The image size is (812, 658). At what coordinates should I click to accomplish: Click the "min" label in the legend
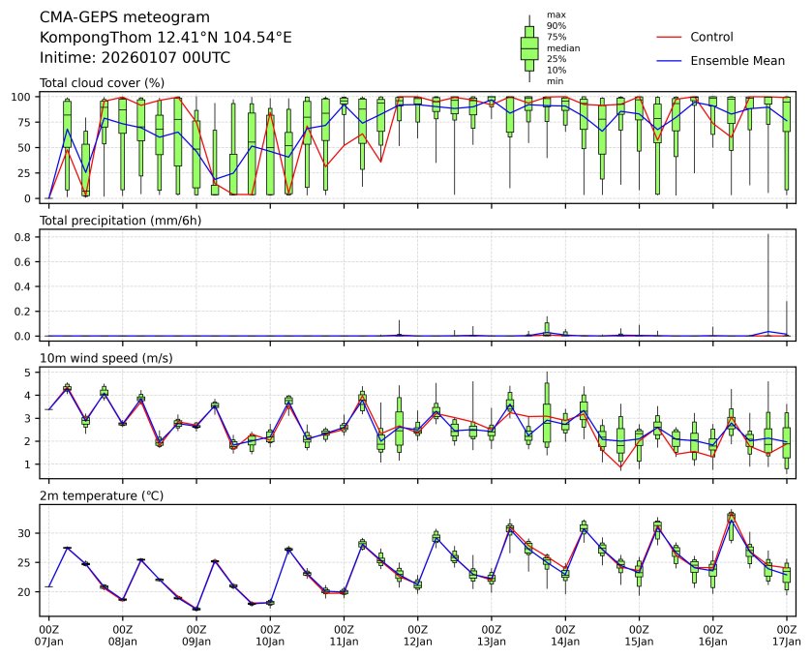coord(555,81)
